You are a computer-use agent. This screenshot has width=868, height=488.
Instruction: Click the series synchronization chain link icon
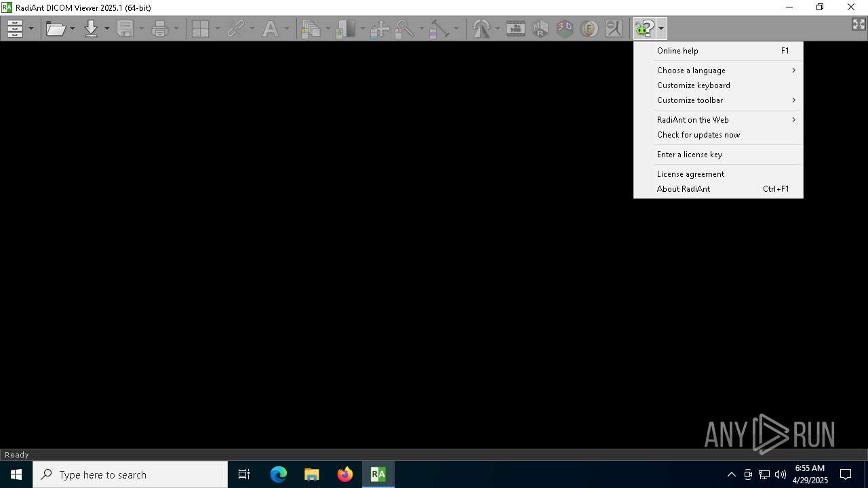pos(235,28)
